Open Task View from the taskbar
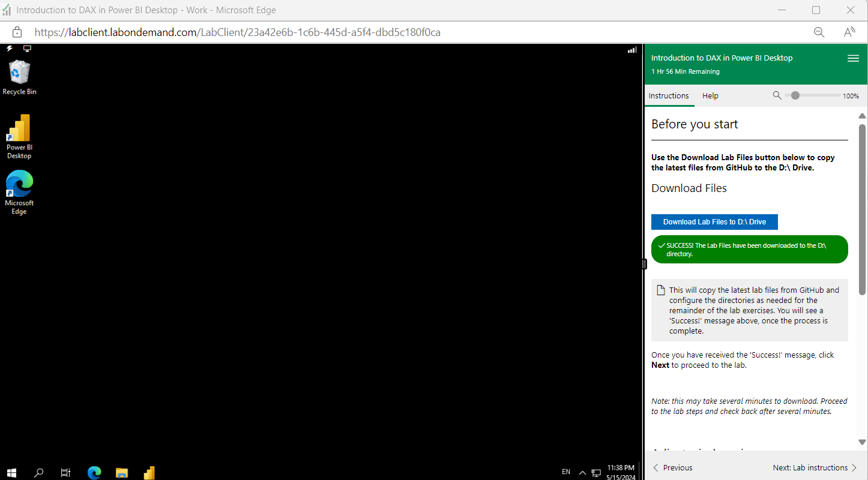Screen dimensions: 868x480 coord(65,473)
